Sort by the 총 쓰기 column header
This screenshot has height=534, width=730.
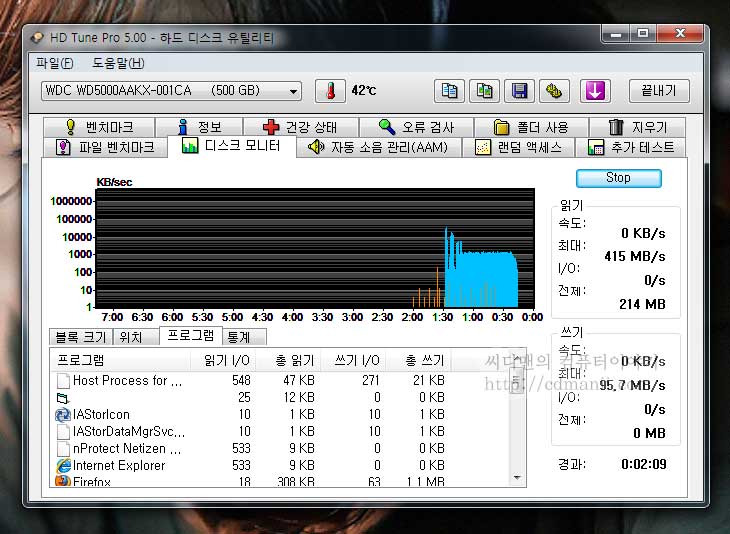(419, 360)
